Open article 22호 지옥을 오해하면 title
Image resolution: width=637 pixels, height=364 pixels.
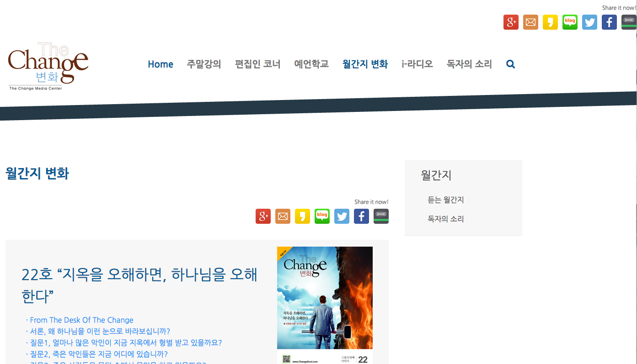[x=139, y=285]
